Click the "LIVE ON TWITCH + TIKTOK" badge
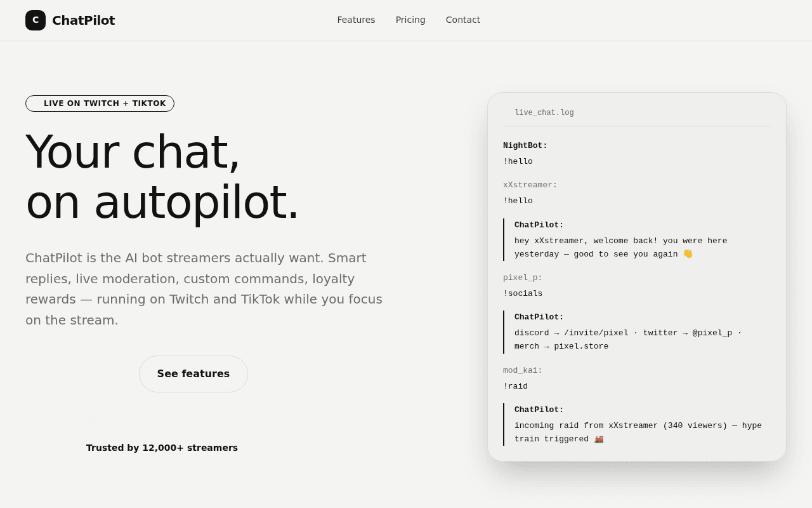Viewport: 812px width, 508px height. coord(100,104)
